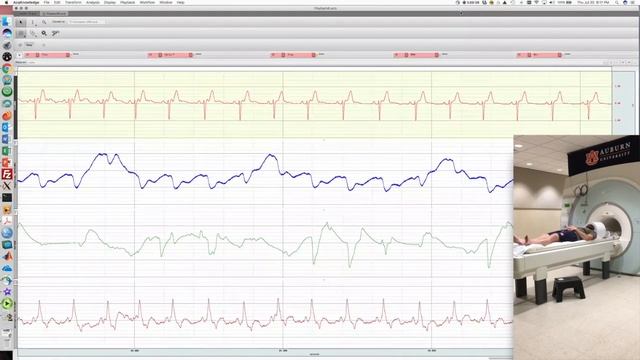Viewport: 640px width, 360px height.
Task: Open first measurement channel selector
Action: click(x=32, y=55)
